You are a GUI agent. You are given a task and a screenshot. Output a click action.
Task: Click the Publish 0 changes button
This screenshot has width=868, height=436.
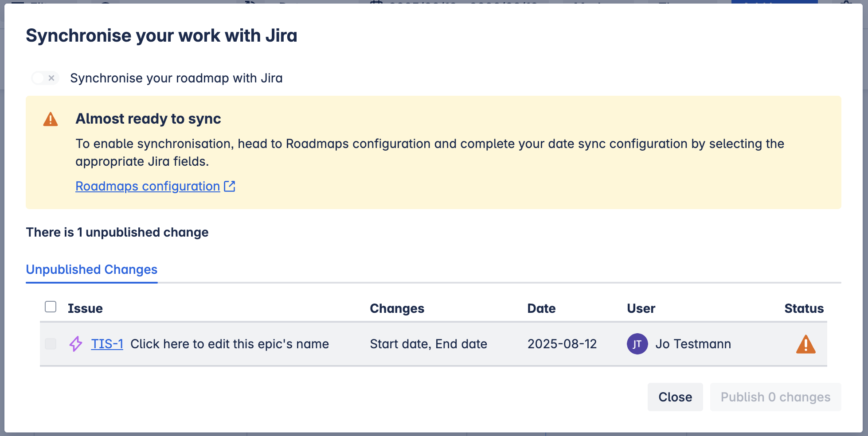[x=775, y=397]
